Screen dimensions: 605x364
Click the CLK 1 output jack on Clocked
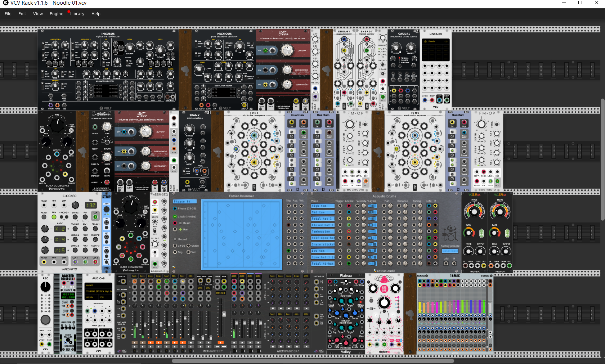(75, 262)
